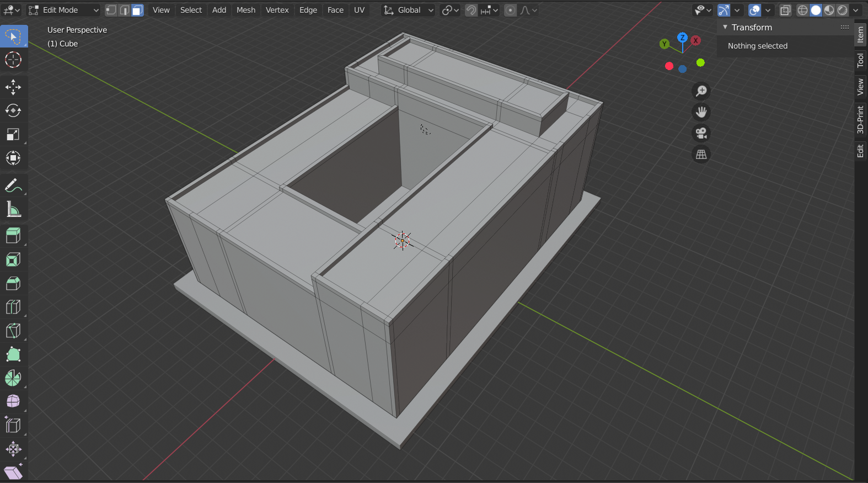Choose the Move tool

13,87
